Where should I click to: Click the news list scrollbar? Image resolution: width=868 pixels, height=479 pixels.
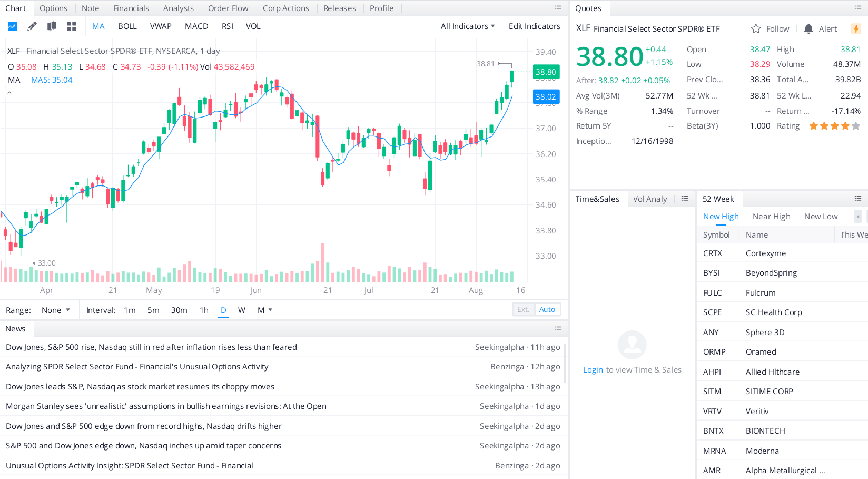tap(566, 364)
